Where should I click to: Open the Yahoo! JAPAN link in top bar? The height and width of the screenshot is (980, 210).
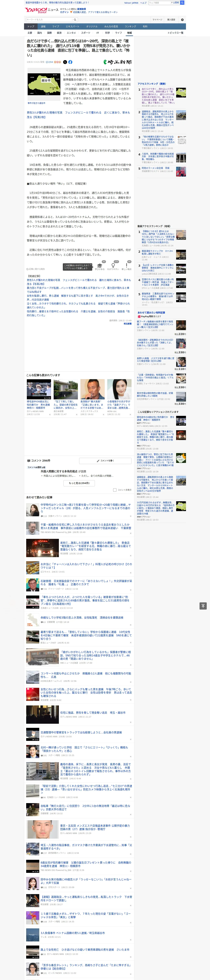click(x=131, y=3)
